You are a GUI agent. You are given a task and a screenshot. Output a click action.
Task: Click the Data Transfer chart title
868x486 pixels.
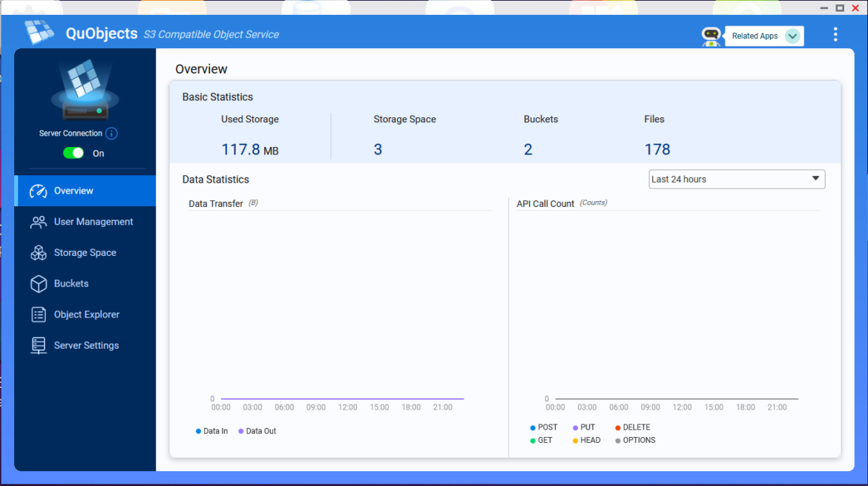click(x=216, y=204)
